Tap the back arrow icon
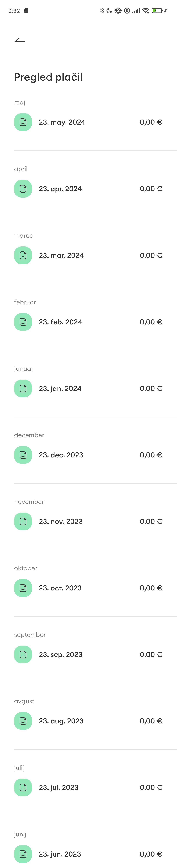Image resolution: width=177 pixels, height=868 pixels. point(20,40)
